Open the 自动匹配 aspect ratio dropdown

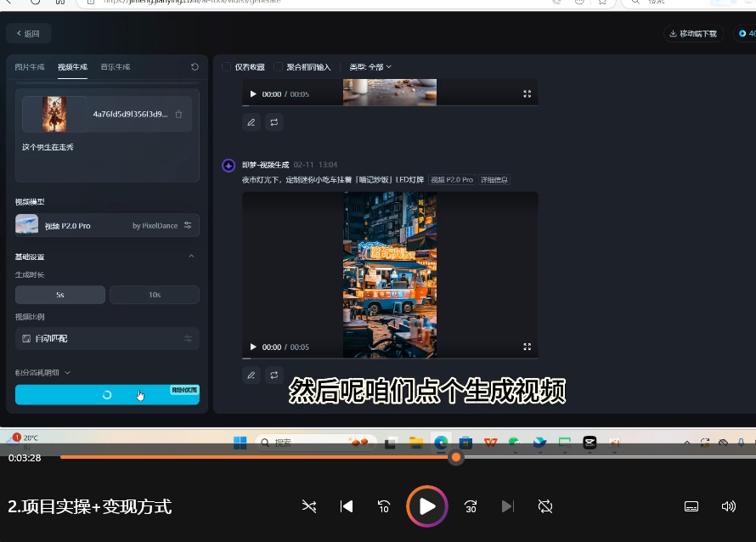107,338
